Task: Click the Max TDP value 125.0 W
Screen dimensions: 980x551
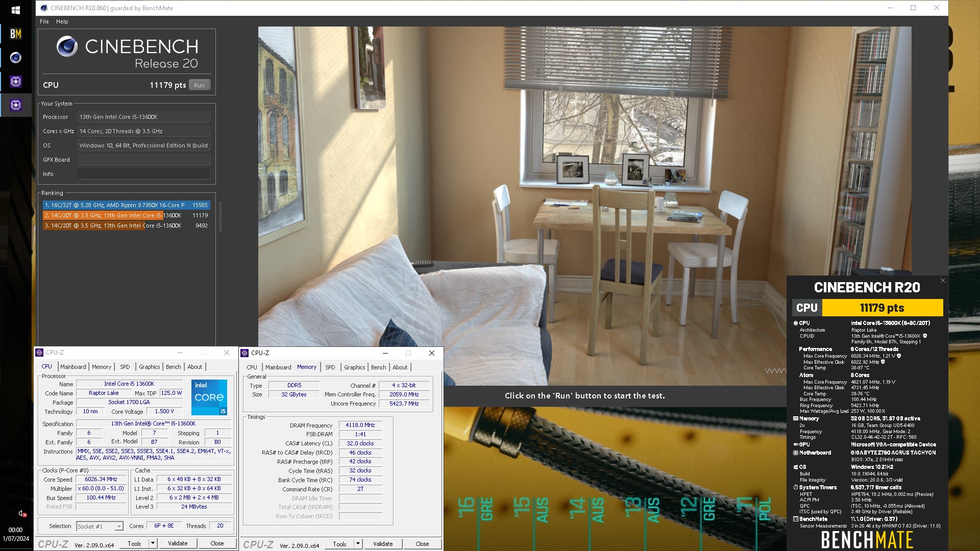Action: pyautogui.click(x=171, y=393)
